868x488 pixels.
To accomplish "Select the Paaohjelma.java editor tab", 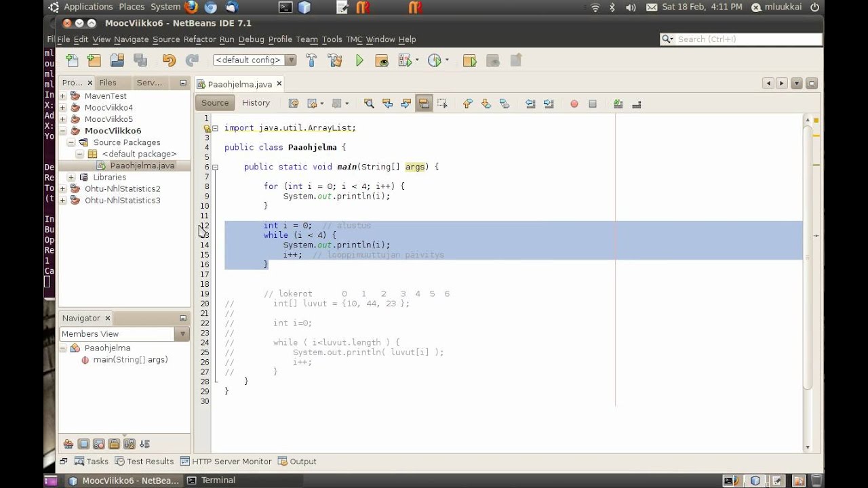I will coord(239,84).
